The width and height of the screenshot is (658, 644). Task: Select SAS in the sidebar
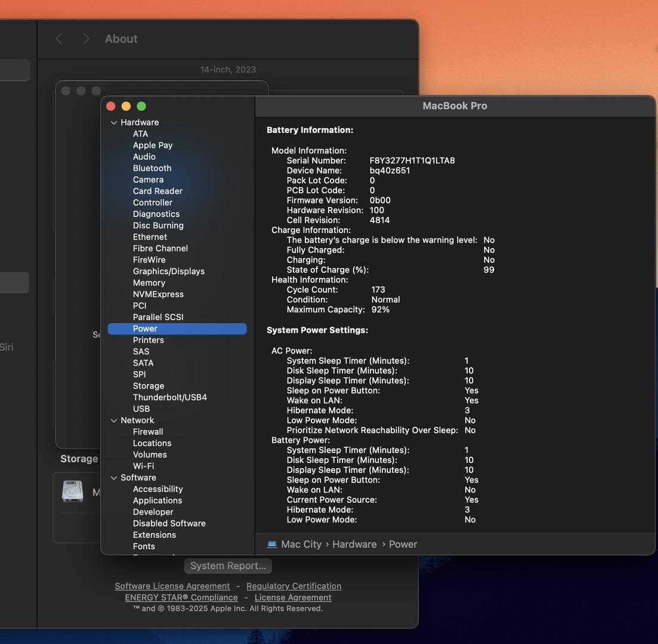point(141,352)
